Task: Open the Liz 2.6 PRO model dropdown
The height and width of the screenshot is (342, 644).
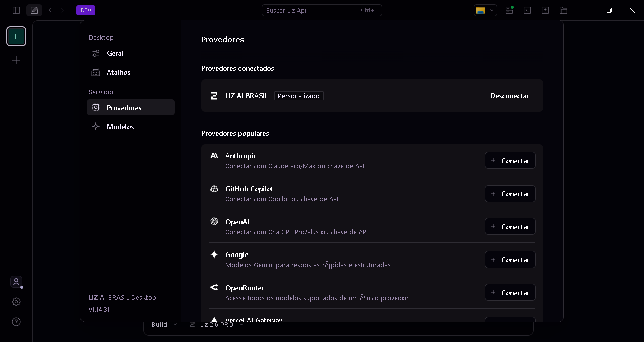Action: click(x=216, y=325)
